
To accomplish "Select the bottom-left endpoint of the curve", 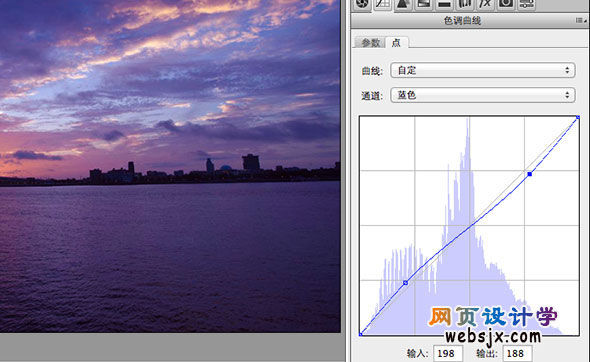I will click(x=360, y=334).
